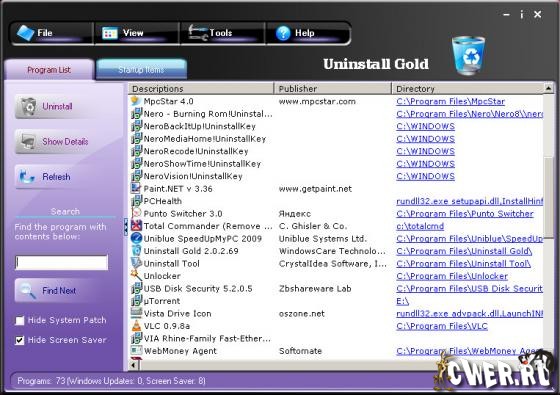The height and width of the screenshot is (395, 560).
Task: Open the C:\Program Files\VLC directory link
Action: (442, 326)
